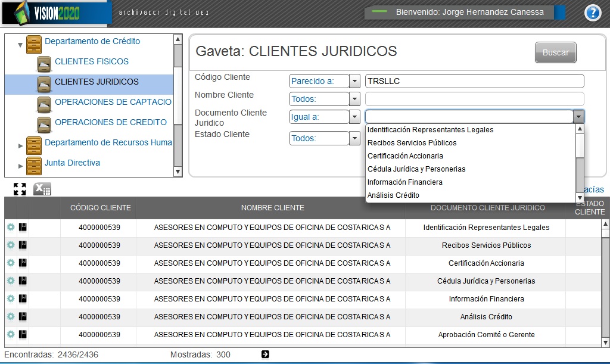
Task: Open gear options for Aprobación Comité o Gerente row
Action: pos(11,334)
